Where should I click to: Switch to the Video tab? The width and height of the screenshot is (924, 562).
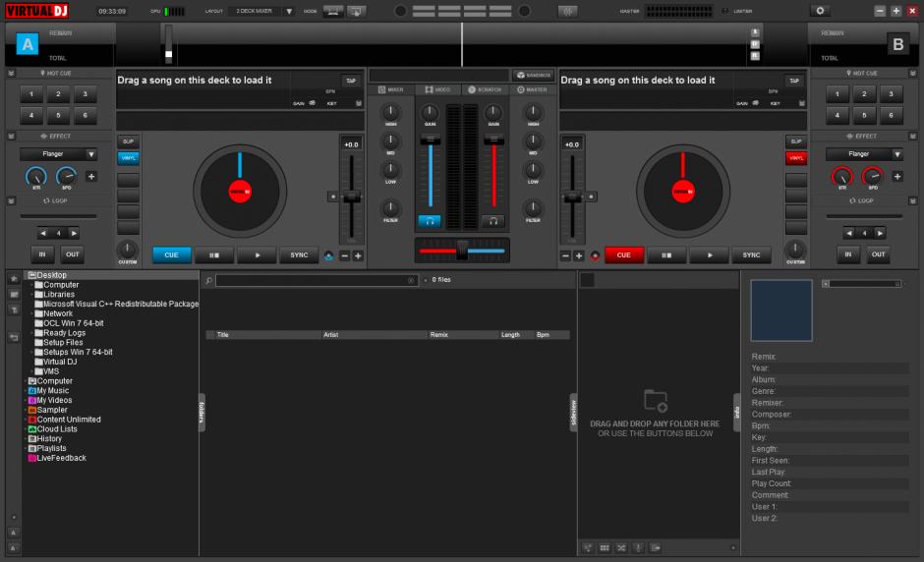point(437,89)
